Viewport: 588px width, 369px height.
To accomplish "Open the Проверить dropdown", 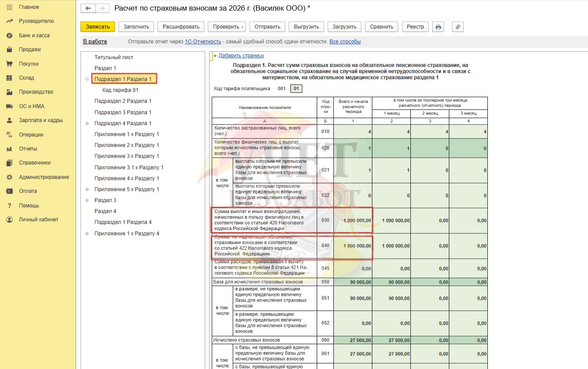I will 227,27.
